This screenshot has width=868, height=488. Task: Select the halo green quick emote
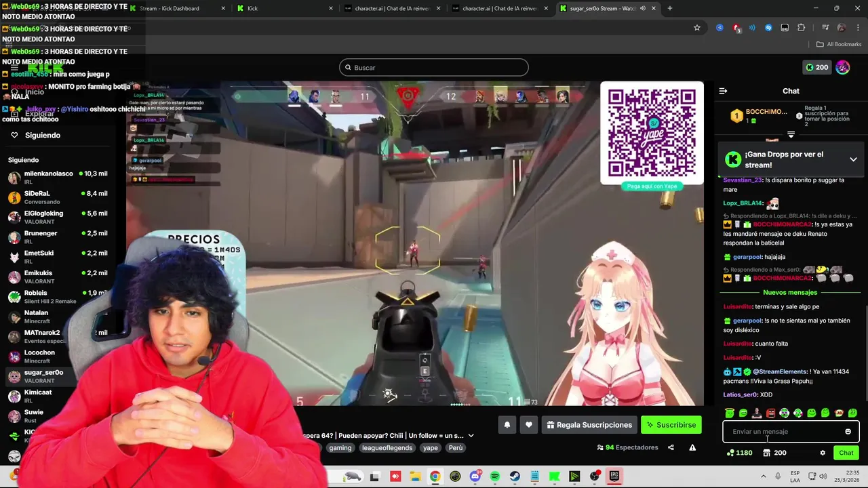(730, 413)
